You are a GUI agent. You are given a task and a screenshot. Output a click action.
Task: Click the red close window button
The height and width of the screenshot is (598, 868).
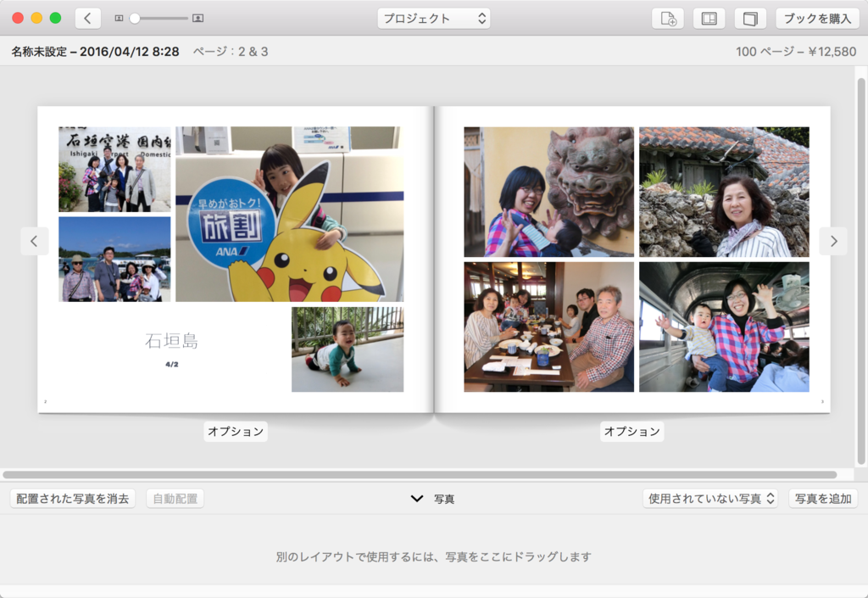click(x=18, y=19)
